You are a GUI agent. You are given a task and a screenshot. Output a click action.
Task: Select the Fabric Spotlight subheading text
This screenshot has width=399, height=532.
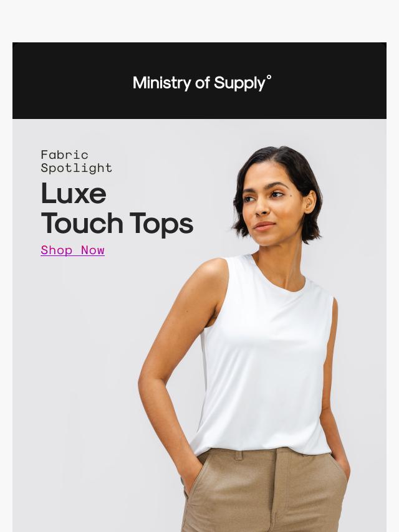pos(76,161)
